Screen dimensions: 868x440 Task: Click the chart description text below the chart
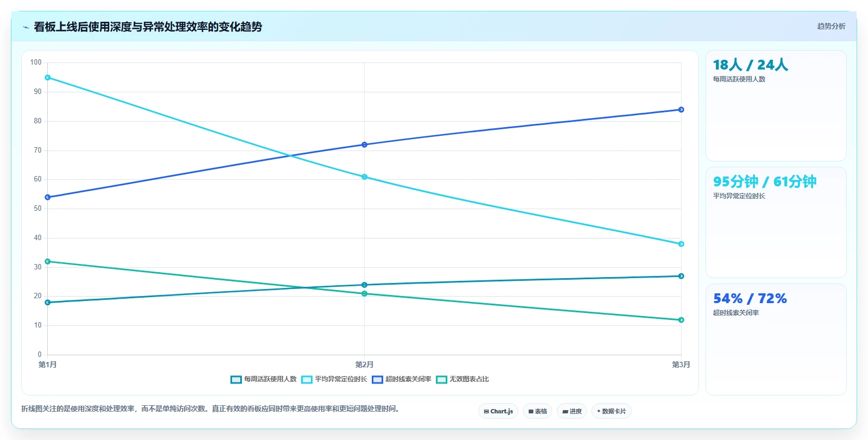(211, 408)
